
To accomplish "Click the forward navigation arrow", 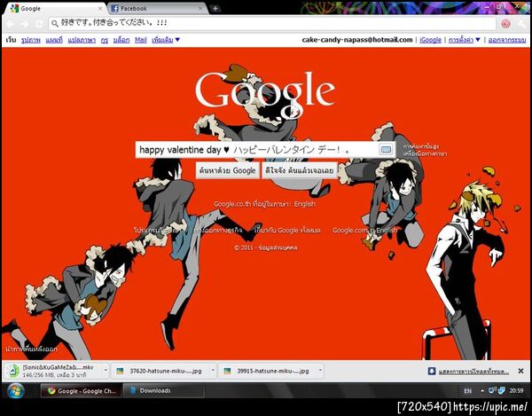I will point(25,24).
